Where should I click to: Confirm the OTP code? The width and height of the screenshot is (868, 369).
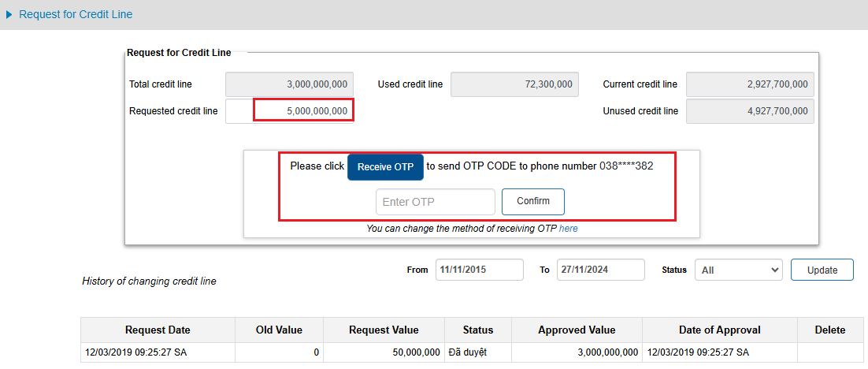click(x=533, y=201)
